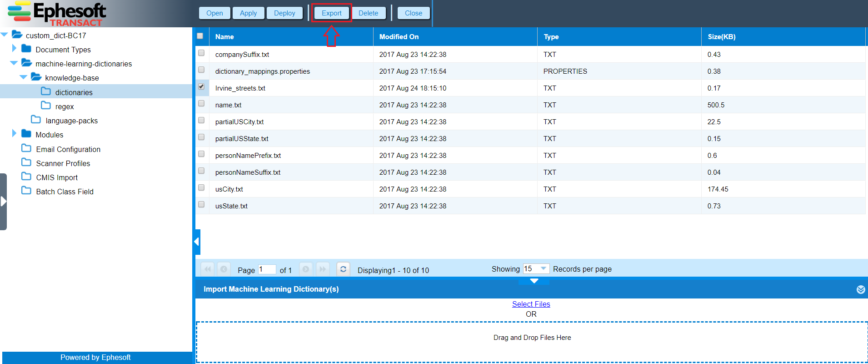Open the records per page dropdown

[543, 268]
